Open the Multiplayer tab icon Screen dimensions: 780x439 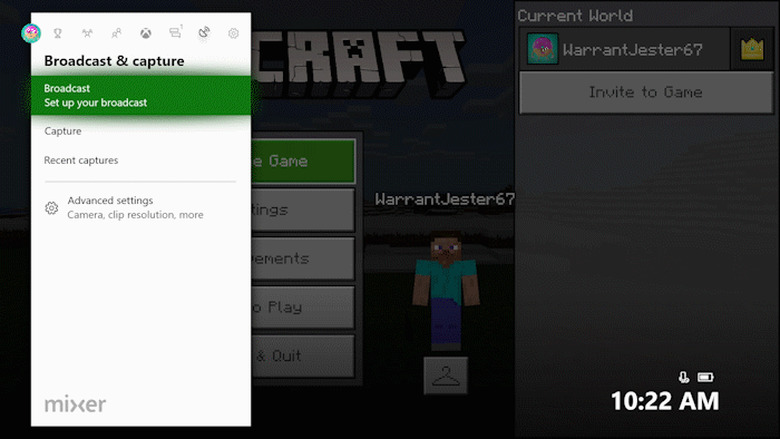[x=87, y=33]
